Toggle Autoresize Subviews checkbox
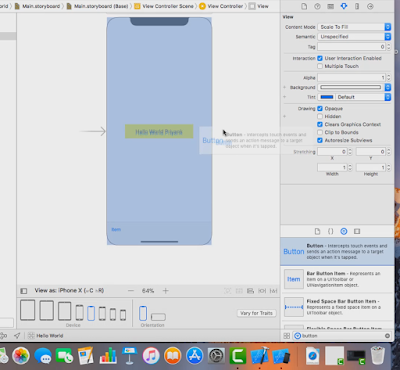Image resolution: width=400 pixels, height=370 pixels. tap(320, 140)
